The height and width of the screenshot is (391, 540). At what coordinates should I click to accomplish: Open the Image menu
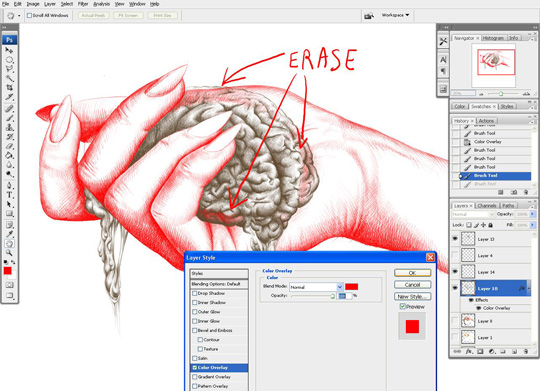pos(33,4)
